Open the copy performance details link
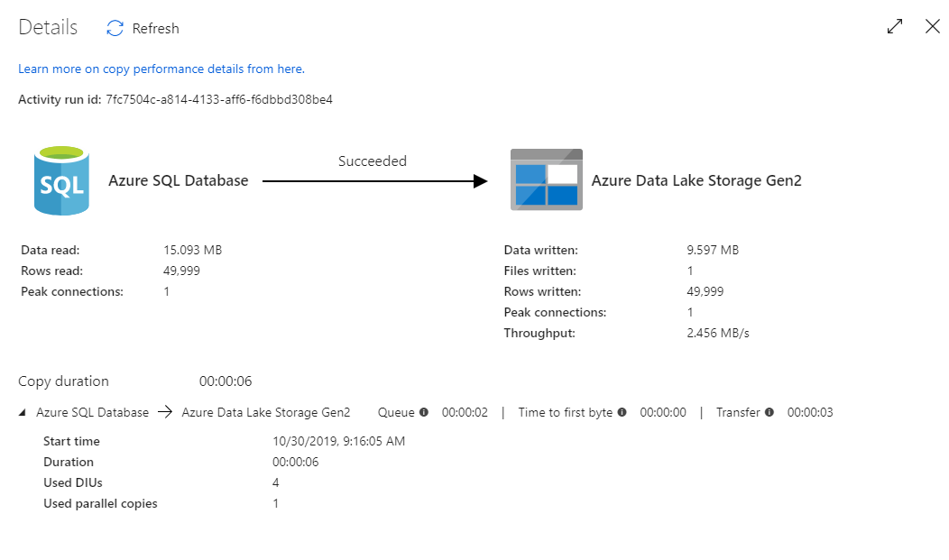 [161, 69]
